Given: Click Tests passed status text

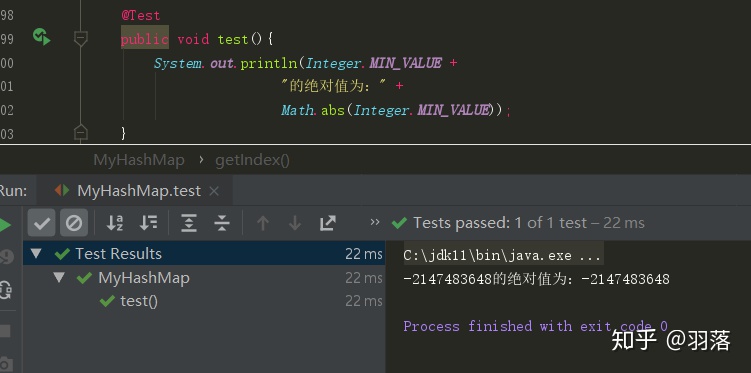Looking at the screenshot, I should coord(529,223).
